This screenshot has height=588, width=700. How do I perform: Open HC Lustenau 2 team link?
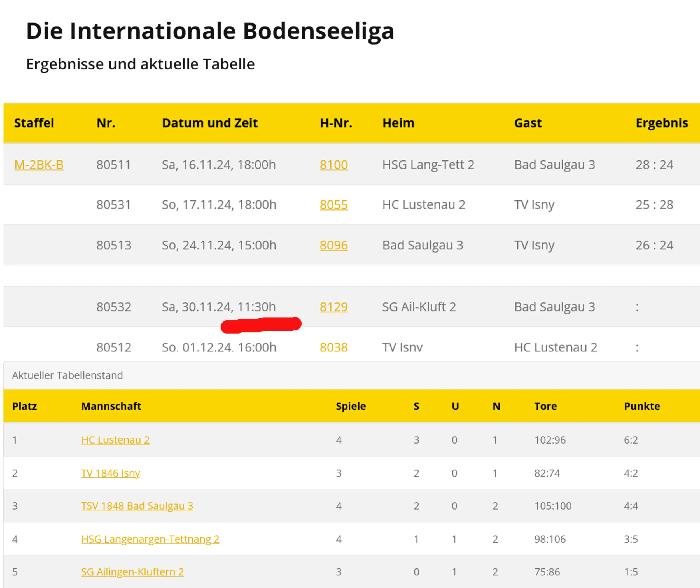pos(115,440)
